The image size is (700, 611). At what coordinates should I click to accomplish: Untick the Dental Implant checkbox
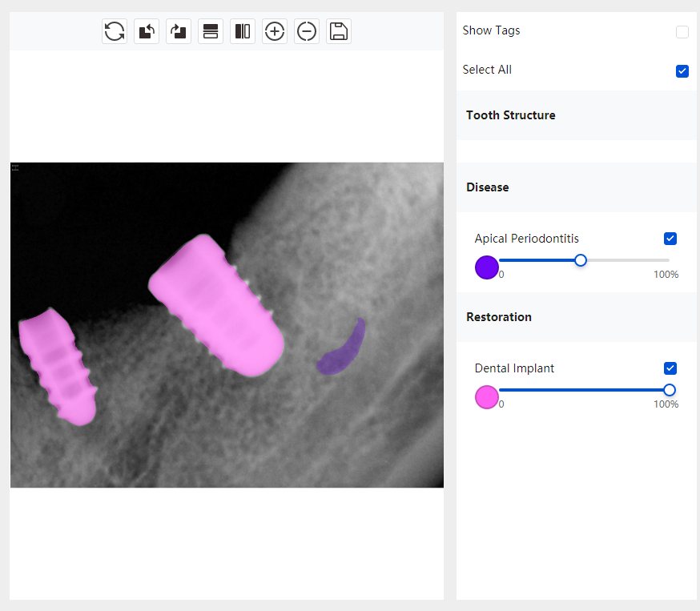pyautogui.click(x=670, y=368)
